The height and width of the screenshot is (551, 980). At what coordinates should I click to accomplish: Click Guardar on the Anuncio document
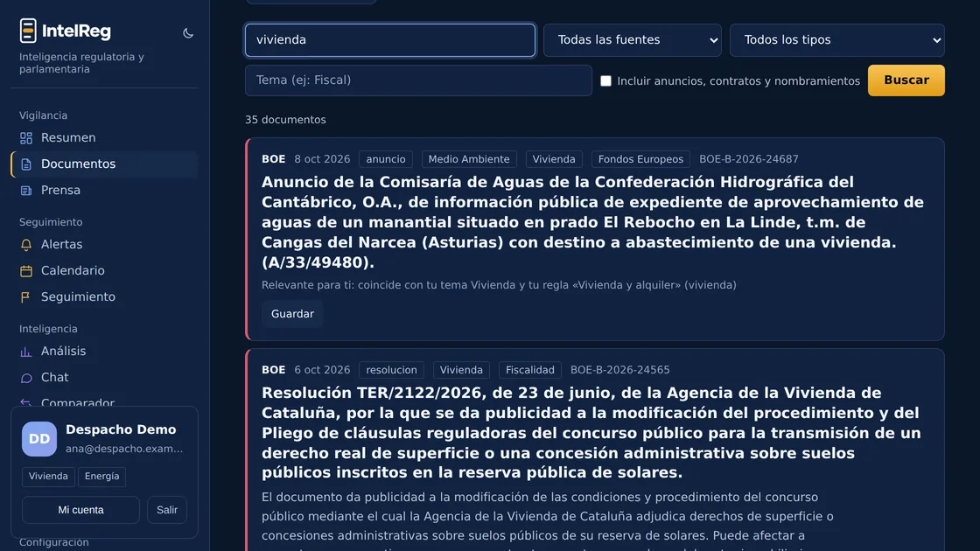click(x=292, y=314)
